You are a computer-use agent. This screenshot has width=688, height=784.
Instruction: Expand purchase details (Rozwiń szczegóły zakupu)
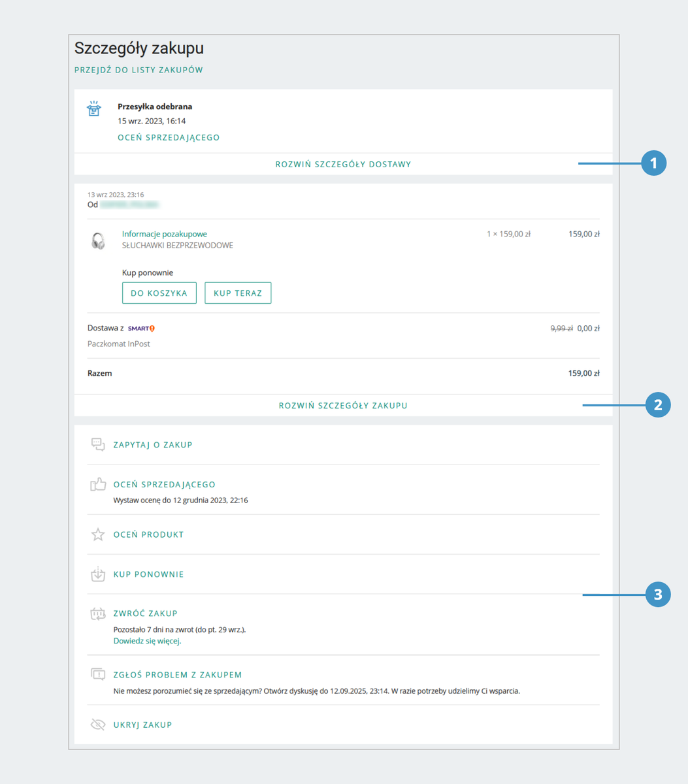tap(343, 406)
